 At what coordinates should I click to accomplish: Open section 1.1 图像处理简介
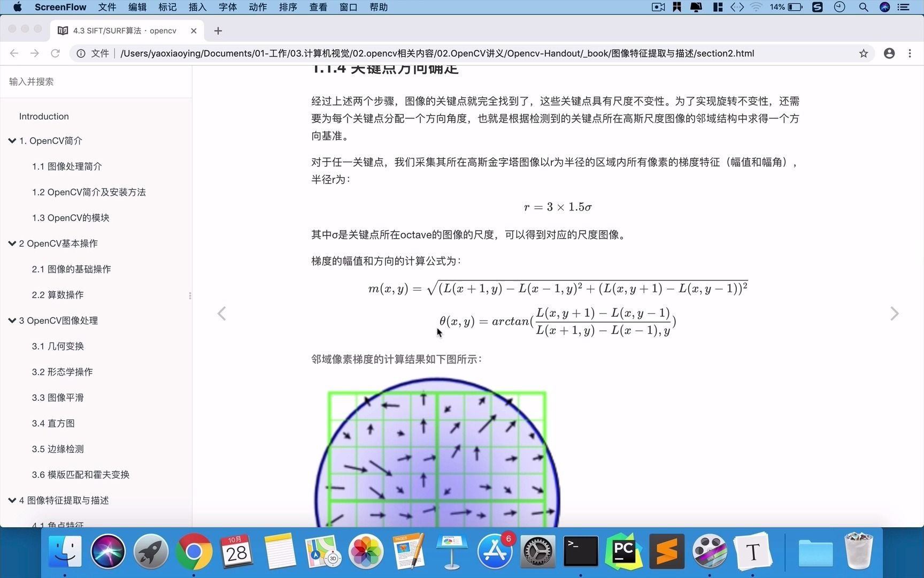pyautogui.click(x=67, y=166)
